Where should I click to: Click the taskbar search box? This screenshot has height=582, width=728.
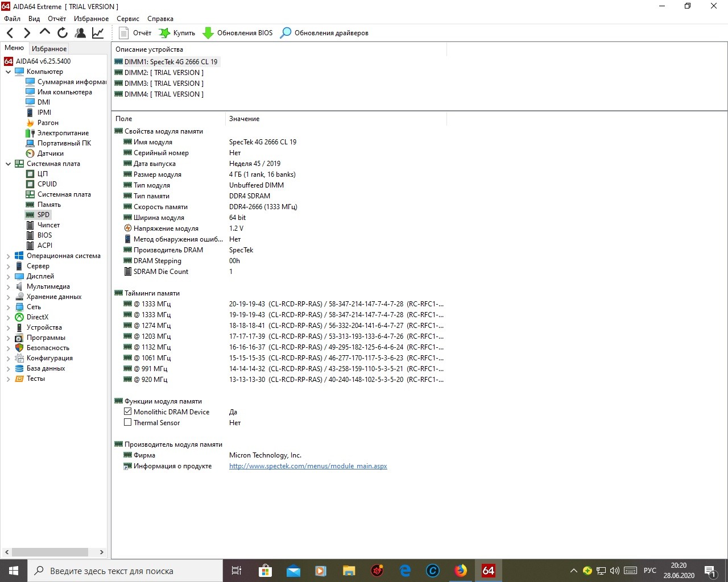(x=125, y=571)
